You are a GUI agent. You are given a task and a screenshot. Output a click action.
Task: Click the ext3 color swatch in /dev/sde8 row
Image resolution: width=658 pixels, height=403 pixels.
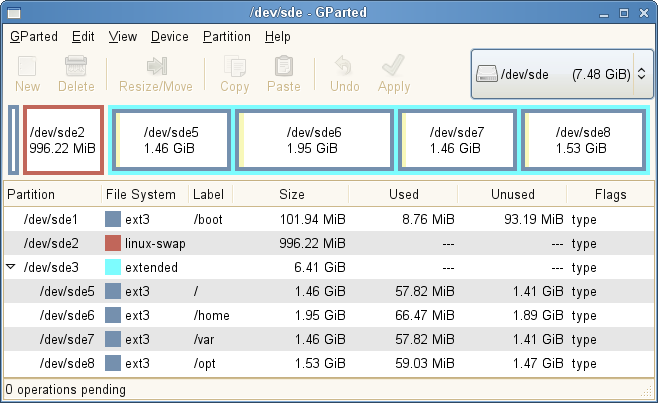(113, 363)
